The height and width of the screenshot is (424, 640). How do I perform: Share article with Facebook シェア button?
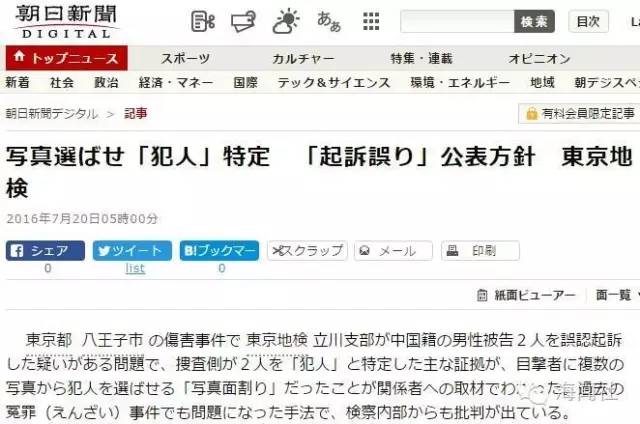(x=45, y=251)
